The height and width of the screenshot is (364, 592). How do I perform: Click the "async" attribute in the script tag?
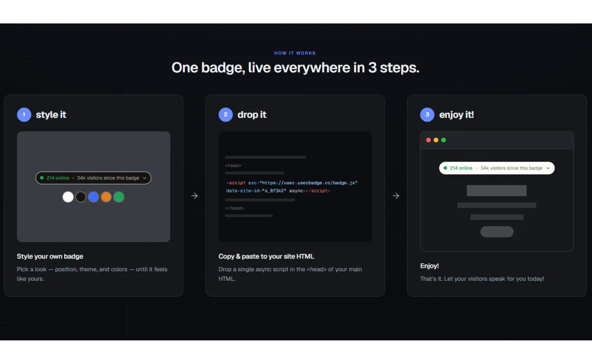(296, 191)
